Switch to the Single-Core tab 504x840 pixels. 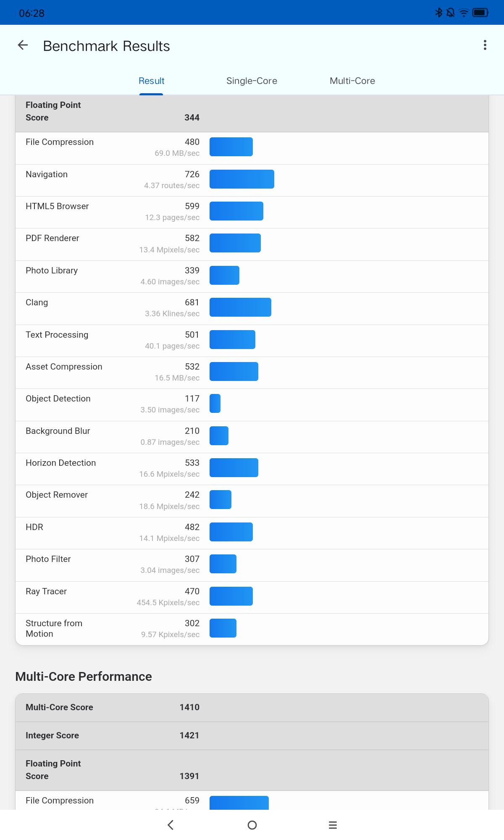tap(252, 81)
